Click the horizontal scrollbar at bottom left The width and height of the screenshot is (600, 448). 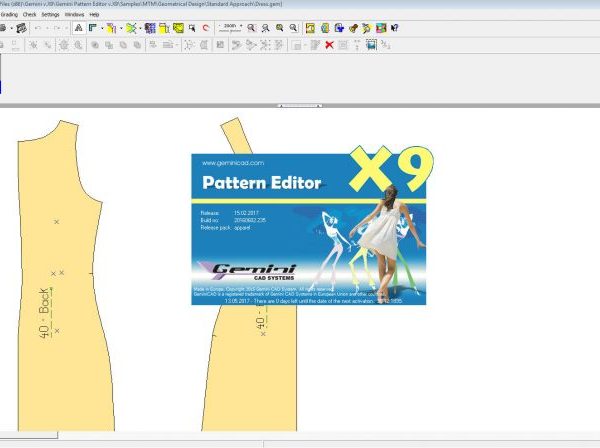coord(28,435)
